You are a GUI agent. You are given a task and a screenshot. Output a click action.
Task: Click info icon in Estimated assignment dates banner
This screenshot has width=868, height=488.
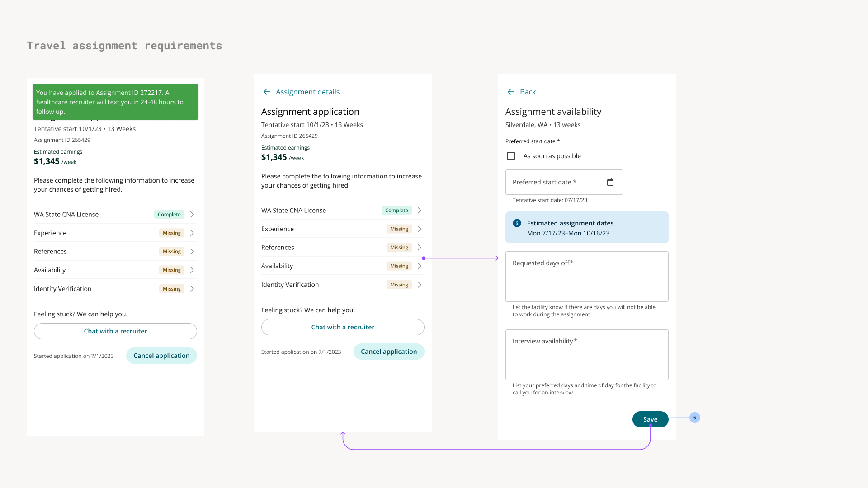click(517, 223)
